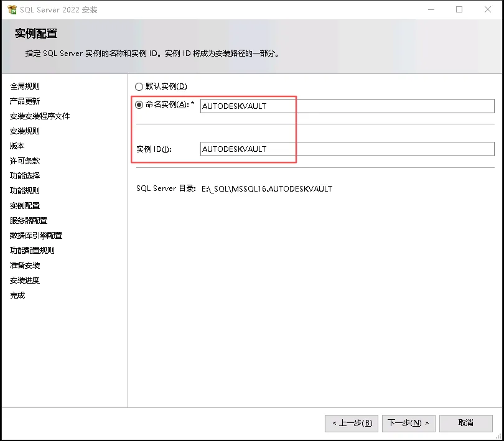Screen dimensions: 504x441
Task: Open the 许可条款 step
Action: pos(25,161)
